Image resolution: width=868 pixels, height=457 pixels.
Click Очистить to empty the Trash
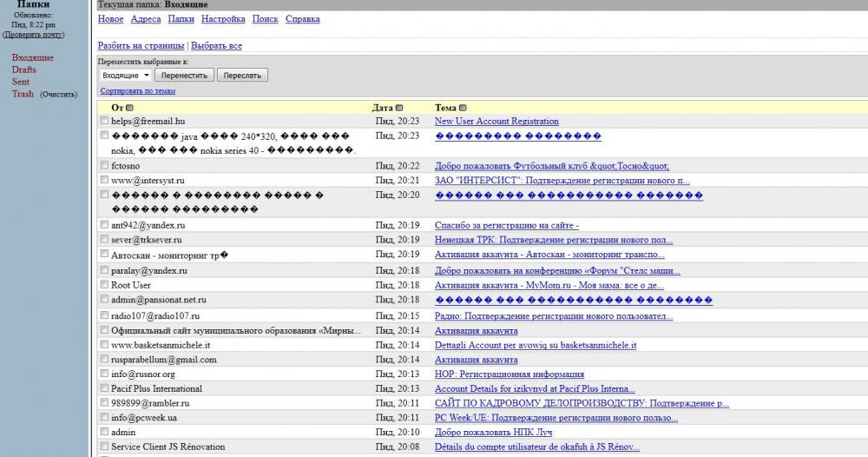tap(59, 95)
